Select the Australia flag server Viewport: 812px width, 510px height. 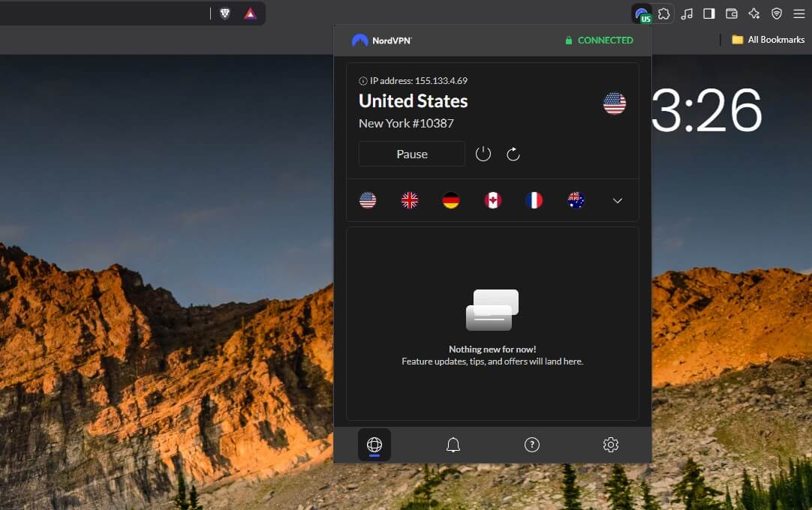[x=576, y=199]
